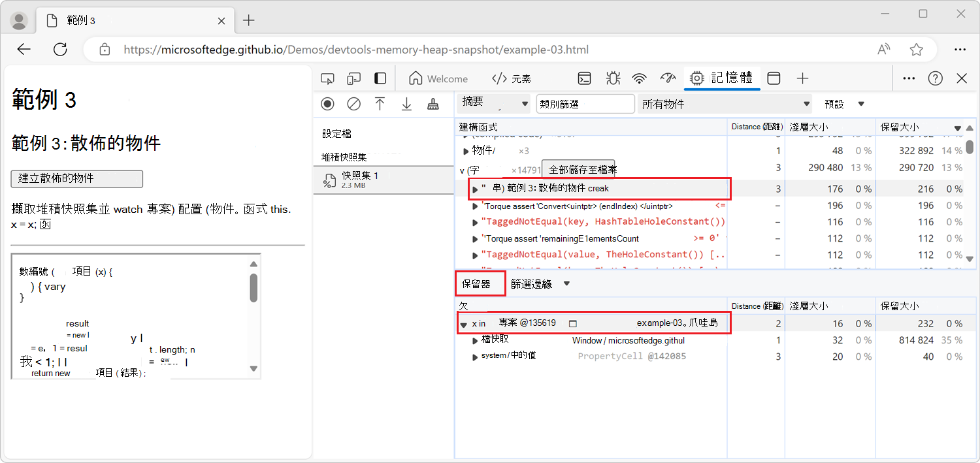
Task: Open the 所有物件 dropdown
Action: pos(725,104)
